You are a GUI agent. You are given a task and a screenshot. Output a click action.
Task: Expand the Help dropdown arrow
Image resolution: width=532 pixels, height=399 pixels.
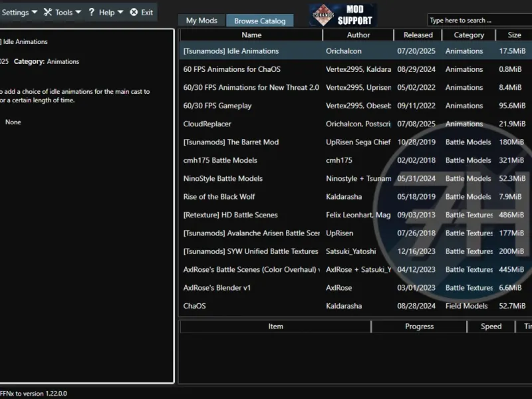pos(120,12)
